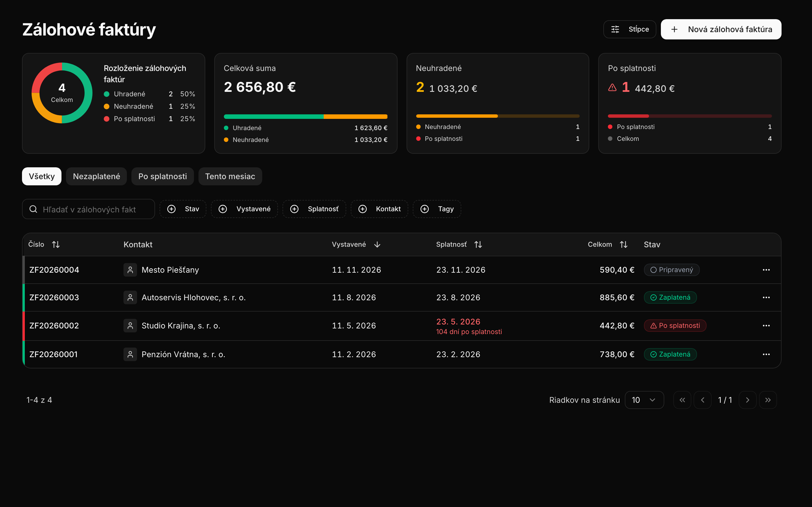The image size is (812, 507).
Task: Open the Stĺpce column settings
Action: (630, 29)
